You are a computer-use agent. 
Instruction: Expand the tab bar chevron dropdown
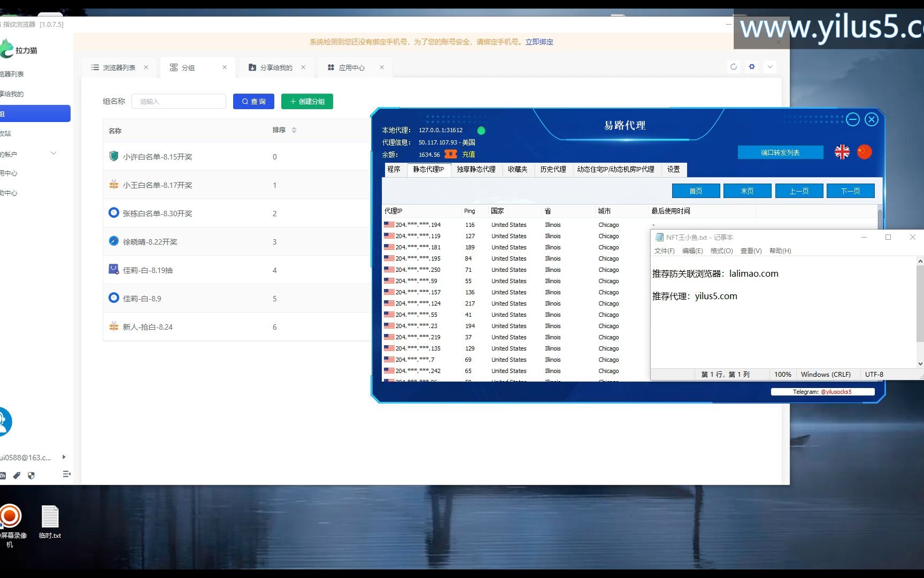[x=770, y=67]
